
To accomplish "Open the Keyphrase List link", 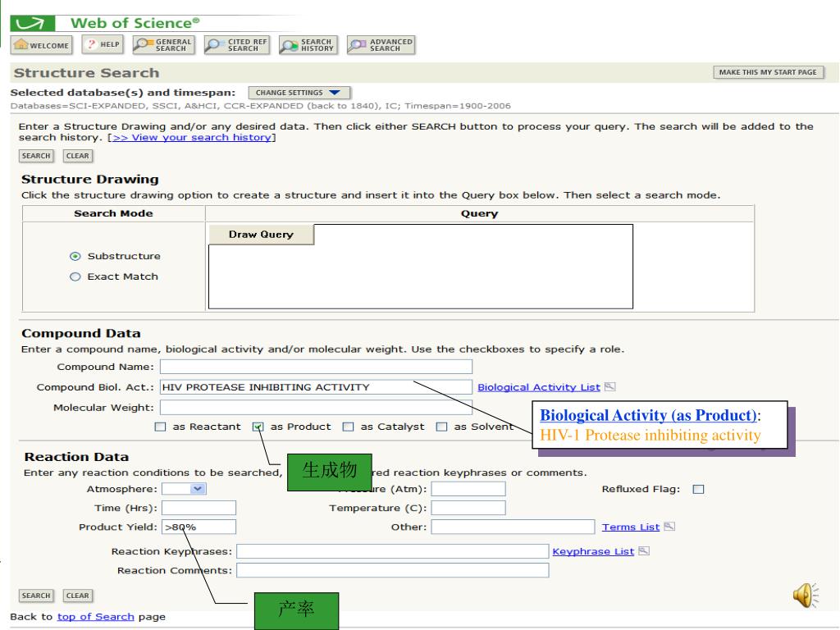I will 593,551.
